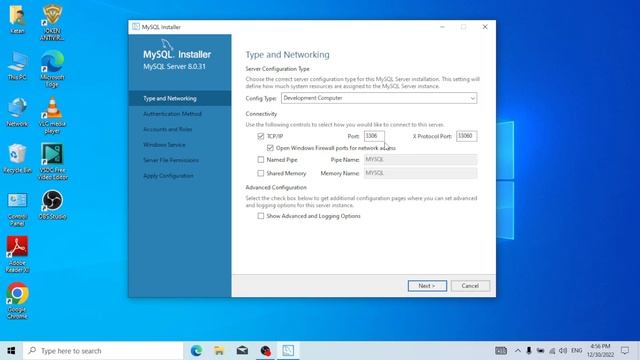Viewport: 640px width, 360px height.
Task: Select the Type and Networking step
Action: (180, 98)
